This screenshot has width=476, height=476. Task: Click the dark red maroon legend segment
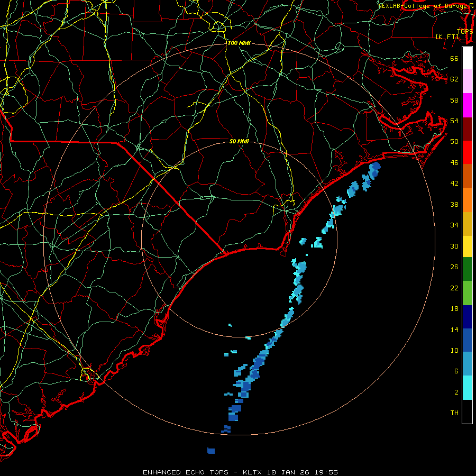coord(467,129)
